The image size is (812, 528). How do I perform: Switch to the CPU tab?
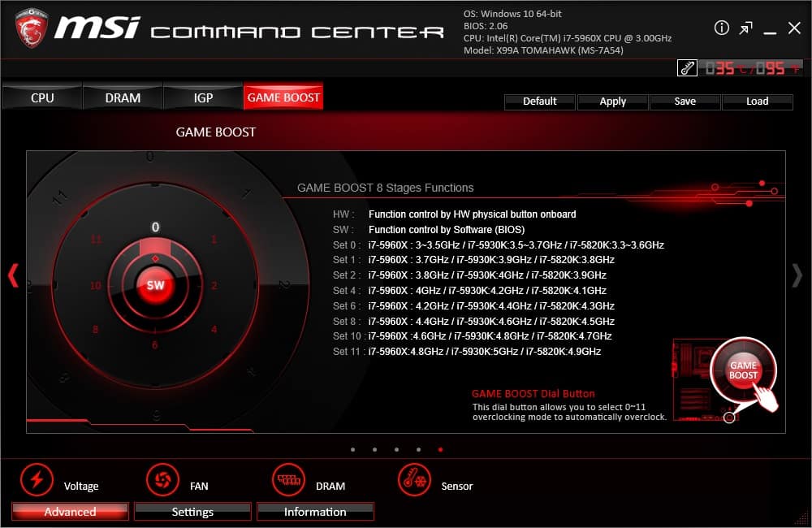(x=42, y=97)
